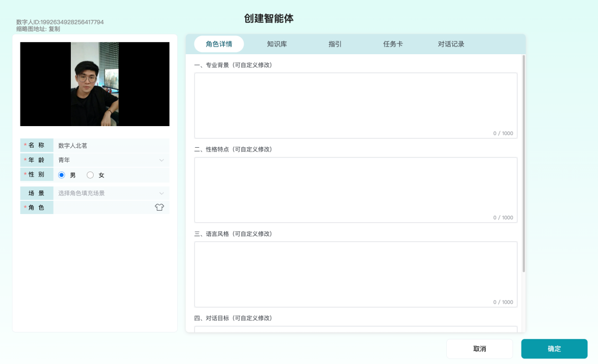The width and height of the screenshot is (598, 364).
Task: Open the 任务卡 tab
Action: pyautogui.click(x=393, y=44)
